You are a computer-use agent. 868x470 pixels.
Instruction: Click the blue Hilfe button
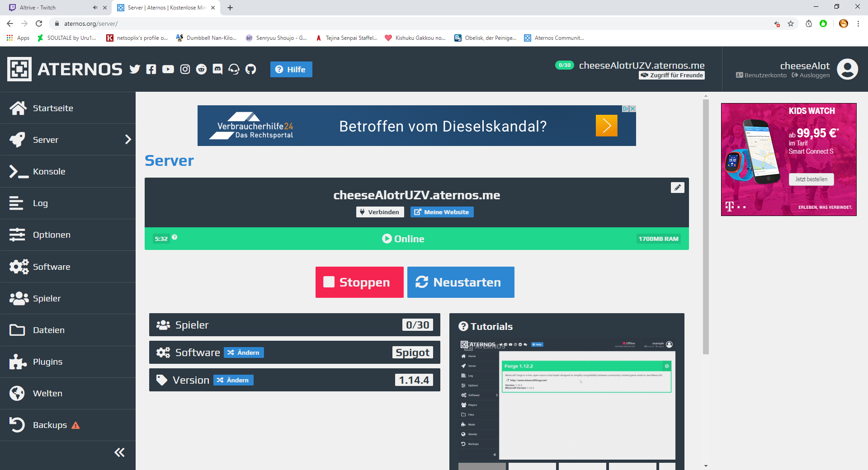pyautogui.click(x=291, y=69)
